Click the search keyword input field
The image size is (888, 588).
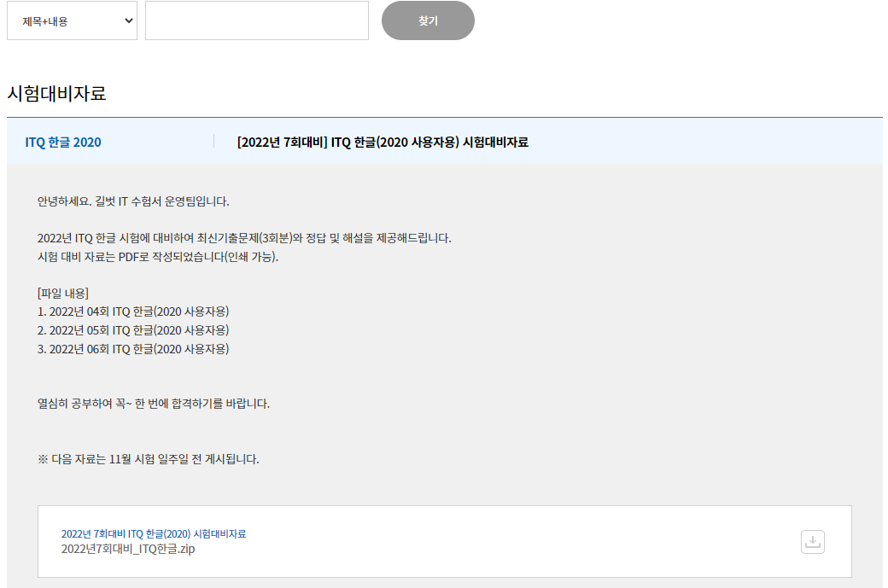coord(256,21)
